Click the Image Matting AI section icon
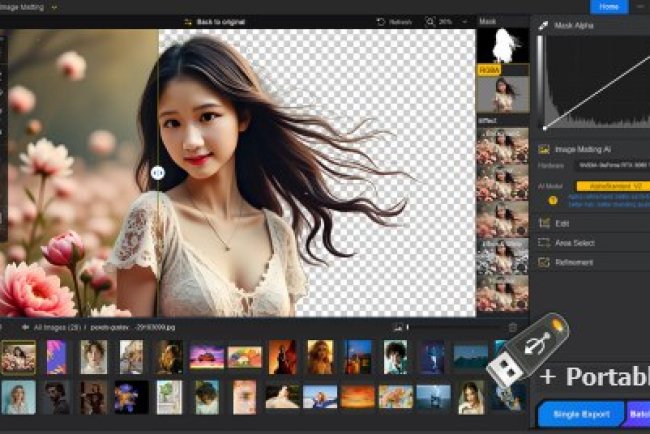650x434 pixels. [544, 150]
